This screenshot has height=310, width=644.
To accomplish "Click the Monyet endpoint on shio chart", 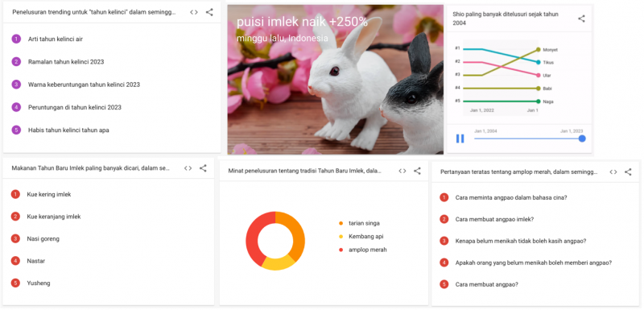I will pyautogui.click(x=539, y=49).
